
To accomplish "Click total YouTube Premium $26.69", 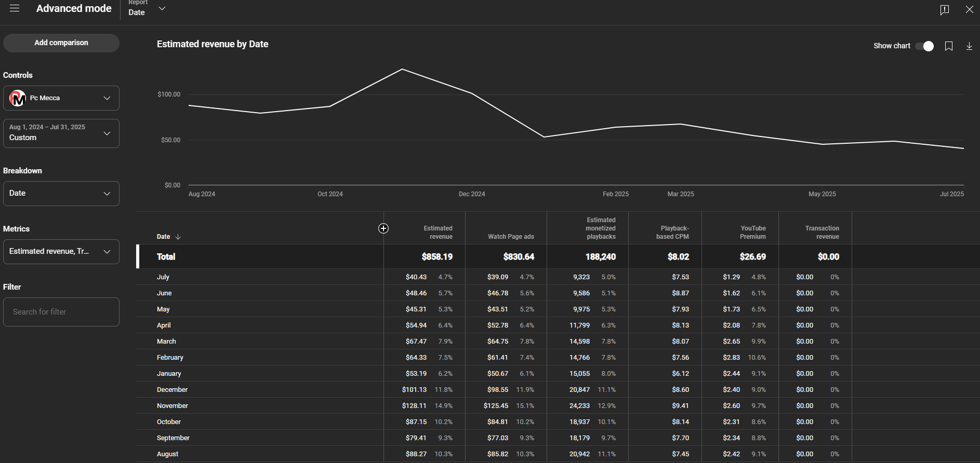I will click(x=753, y=257).
